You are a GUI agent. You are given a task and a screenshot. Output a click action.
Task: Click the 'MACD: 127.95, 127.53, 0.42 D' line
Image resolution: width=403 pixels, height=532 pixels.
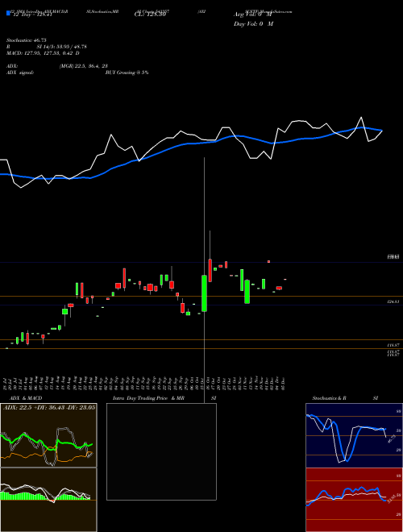tap(43, 53)
